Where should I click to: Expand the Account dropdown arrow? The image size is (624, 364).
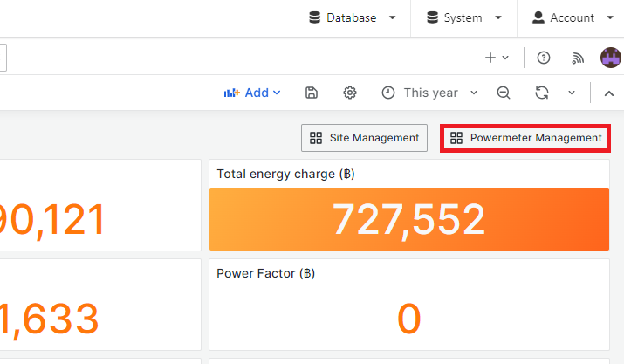click(610, 17)
